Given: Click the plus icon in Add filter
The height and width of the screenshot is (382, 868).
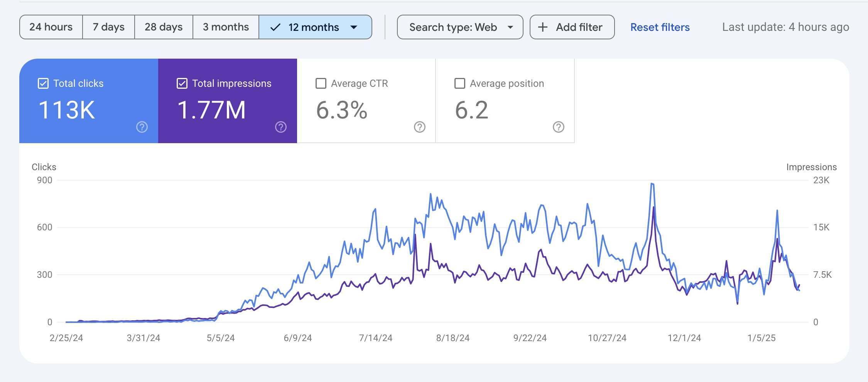Looking at the screenshot, I should (543, 27).
